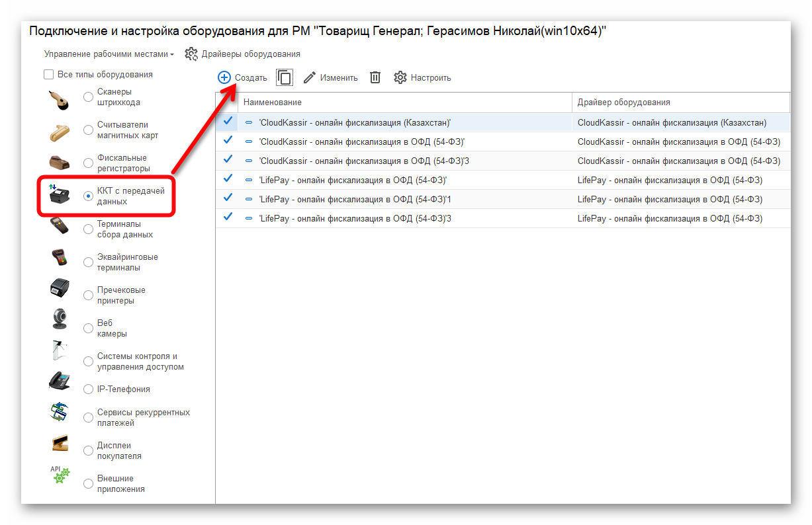Click the external applications API gear icon
The image size is (812, 525).
60,476
